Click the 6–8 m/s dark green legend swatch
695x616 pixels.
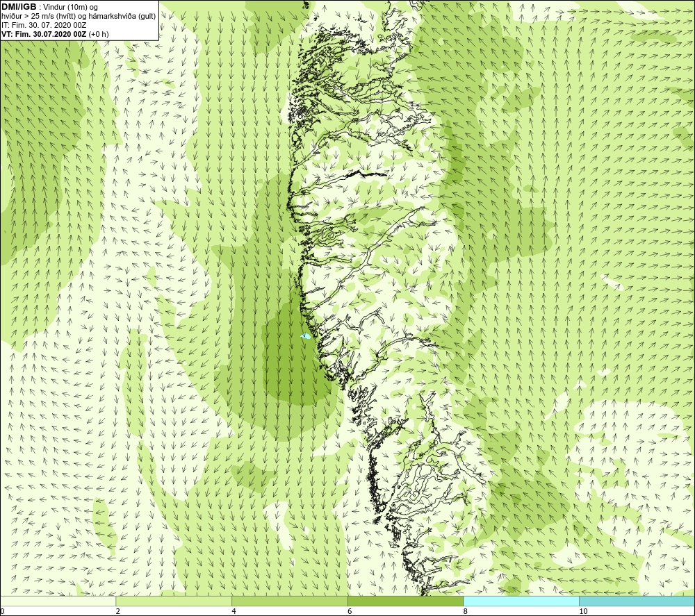(406, 601)
